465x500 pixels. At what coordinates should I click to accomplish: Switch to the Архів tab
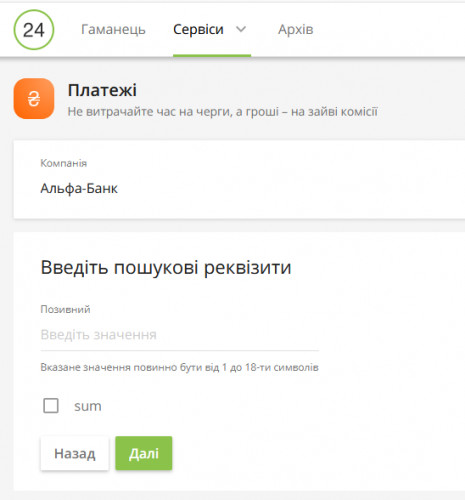point(296,30)
